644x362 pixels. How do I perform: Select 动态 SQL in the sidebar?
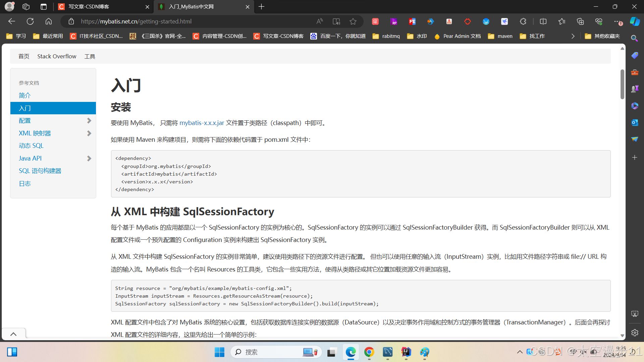tap(31, 145)
